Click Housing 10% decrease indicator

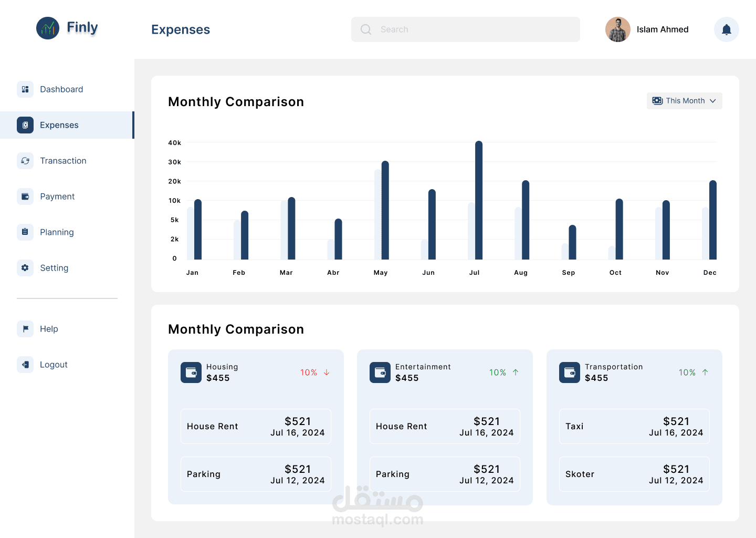pos(315,373)
